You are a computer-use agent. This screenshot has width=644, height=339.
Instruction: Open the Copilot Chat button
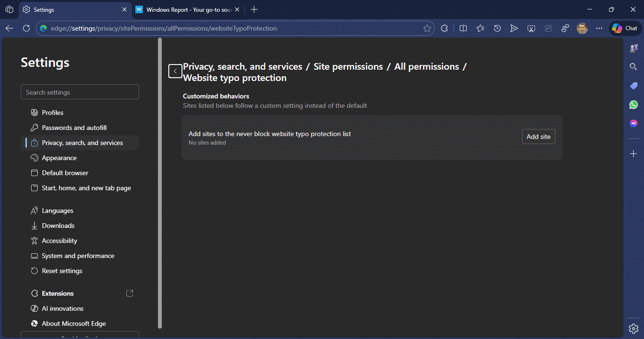(625, 28)
